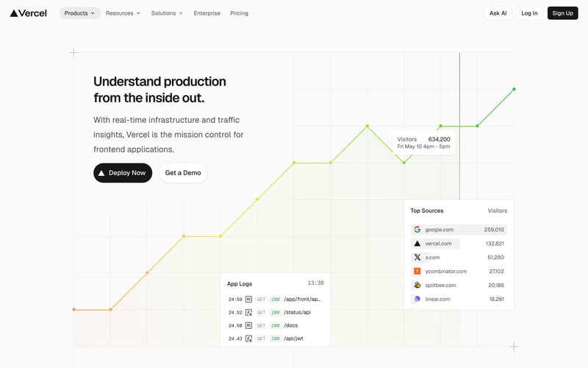Select the vercel.com source name
588x368 pixels.
(x=438, y=244)
